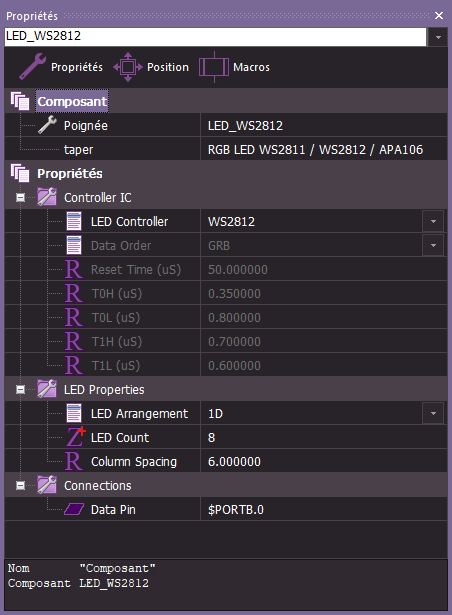Viewport: 452px width, 615px height.
Task: Click the Propriétés section stacked-pages icon
Action: click(20, 173)
